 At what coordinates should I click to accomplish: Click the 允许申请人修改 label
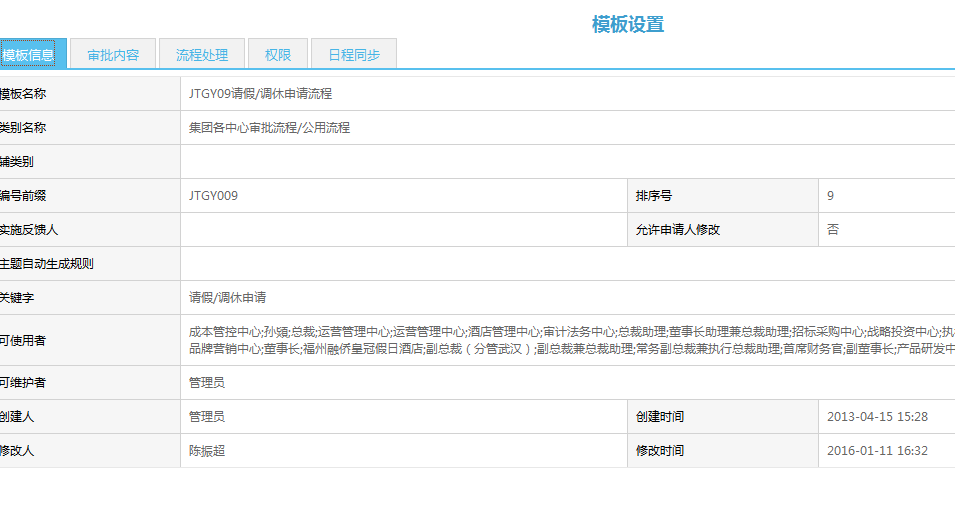[x=677, y=230]
